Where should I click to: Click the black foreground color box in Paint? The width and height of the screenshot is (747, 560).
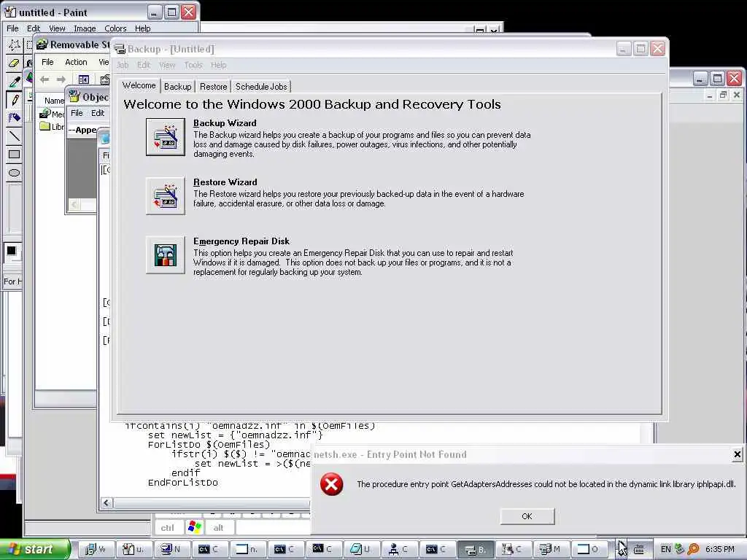(11, 251)
